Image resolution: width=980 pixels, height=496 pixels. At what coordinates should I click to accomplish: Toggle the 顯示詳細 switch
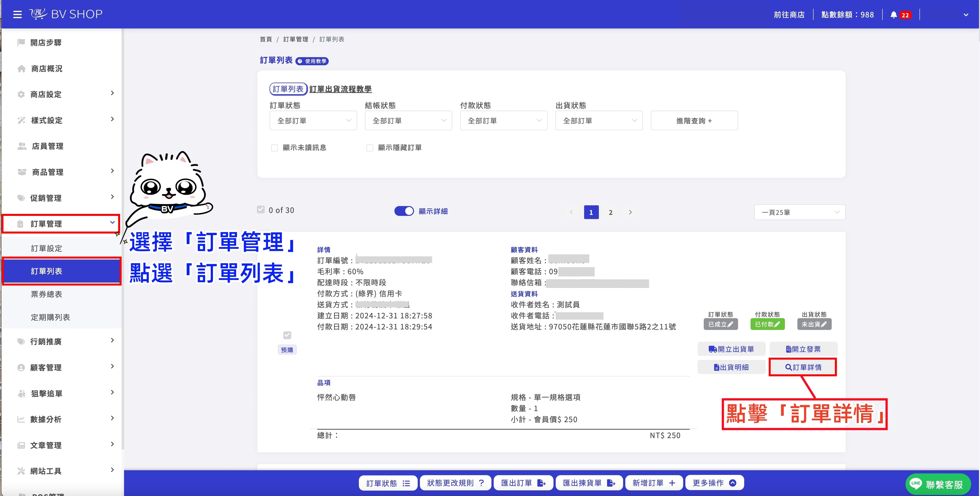[404, 211]
